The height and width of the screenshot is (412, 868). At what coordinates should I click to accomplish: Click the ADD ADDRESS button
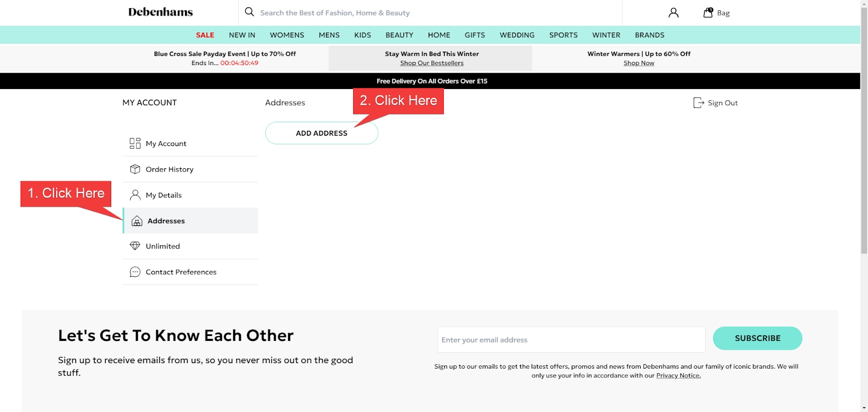click(322, 133)
